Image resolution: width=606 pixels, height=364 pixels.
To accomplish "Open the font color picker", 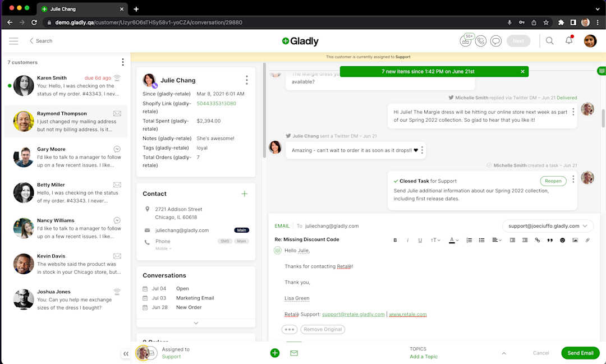I will (454, 241).
